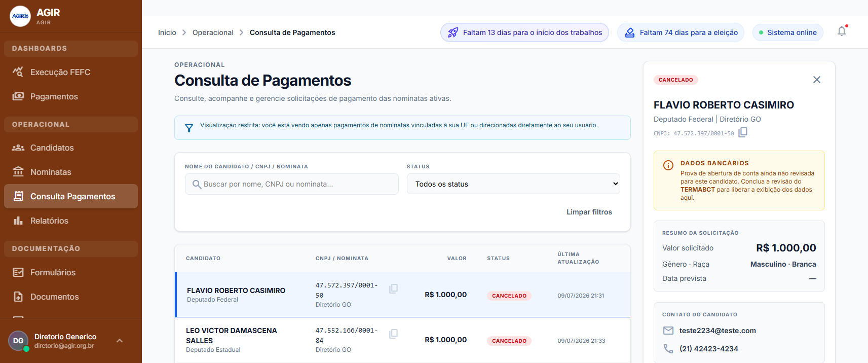The image size is (868, 363).
Task: Open notifications bell
Action: tap(842, 31)
